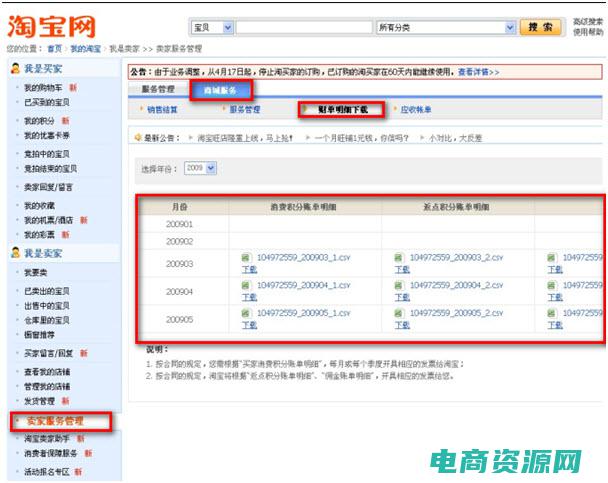The image size is (608, 483).
Task: Open 我要卖 in sidebar
Action: pos(35,273)
